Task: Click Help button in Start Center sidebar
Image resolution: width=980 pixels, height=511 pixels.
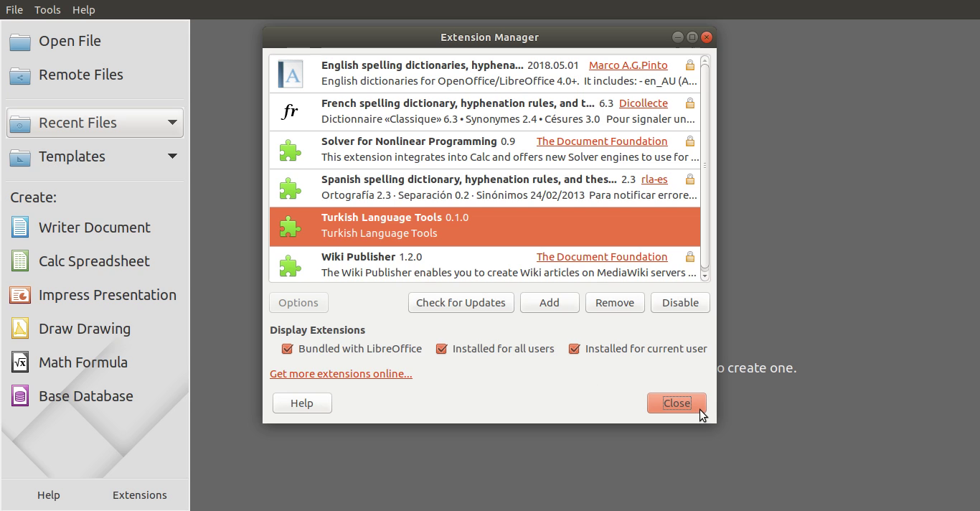Action: click(x=49, y=495)
